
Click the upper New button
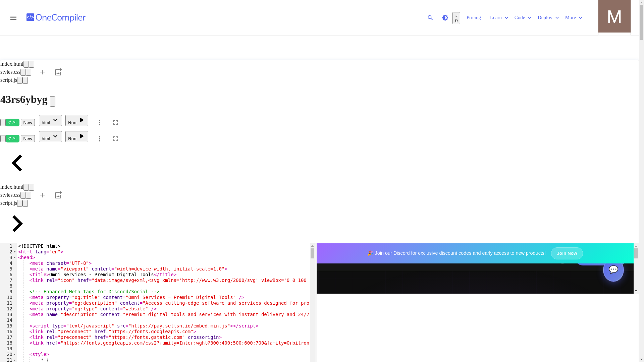pyautogui.click(x=28, y=122)
